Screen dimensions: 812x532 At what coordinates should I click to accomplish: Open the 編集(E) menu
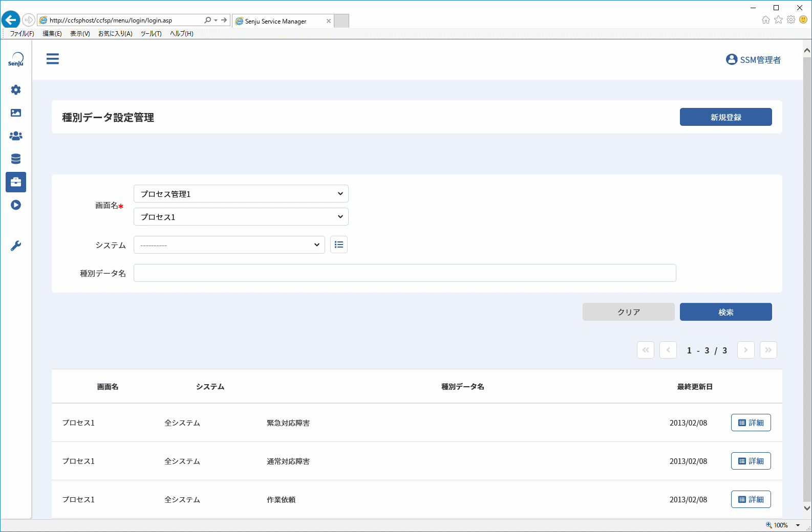(52, 34)
